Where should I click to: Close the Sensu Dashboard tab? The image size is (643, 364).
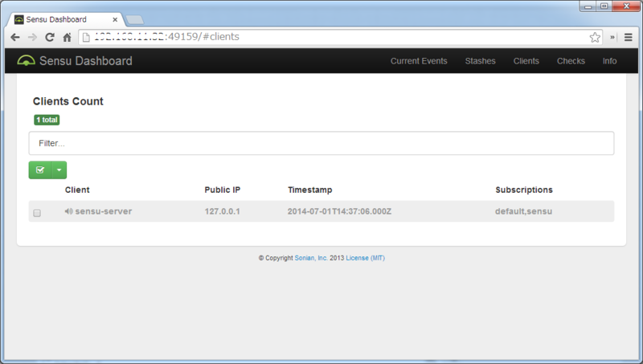click(115, 19)
